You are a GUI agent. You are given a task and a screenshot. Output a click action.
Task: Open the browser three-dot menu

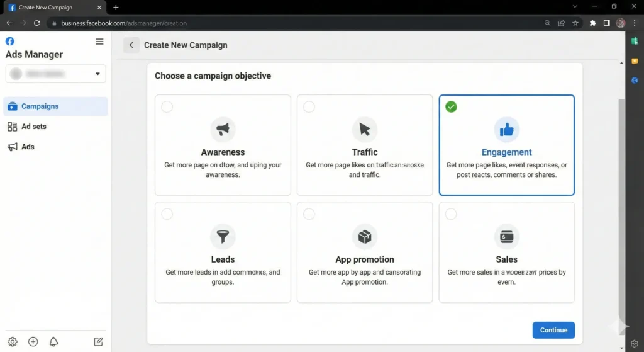[x=635, y=23]
